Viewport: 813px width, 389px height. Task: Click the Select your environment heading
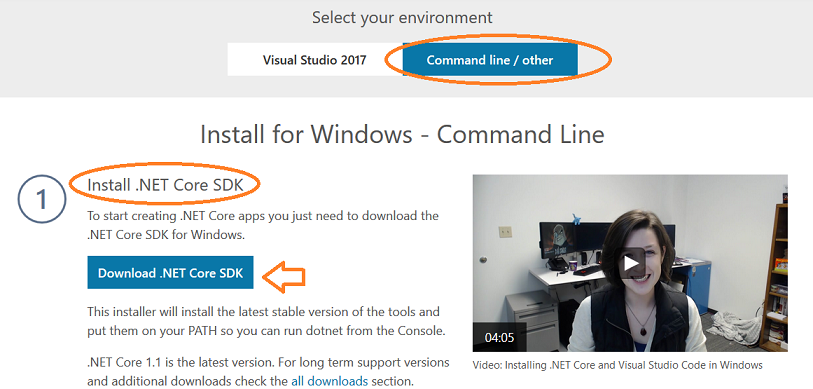click(402, 18)
